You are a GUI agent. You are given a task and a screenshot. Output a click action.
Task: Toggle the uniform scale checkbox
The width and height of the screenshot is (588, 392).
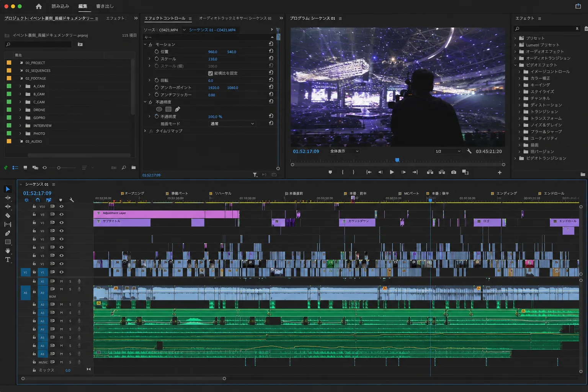pos(211,73)
